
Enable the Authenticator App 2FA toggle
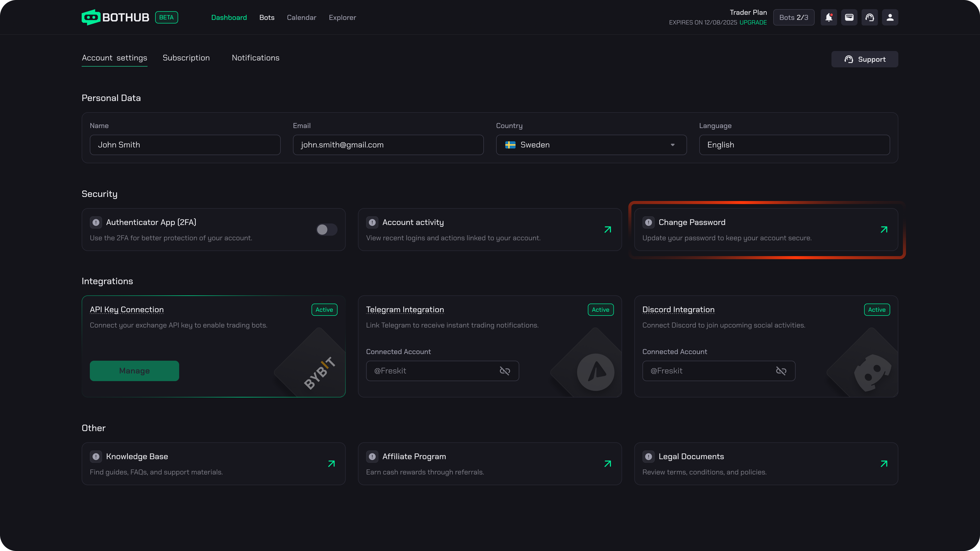click(326, 230)
